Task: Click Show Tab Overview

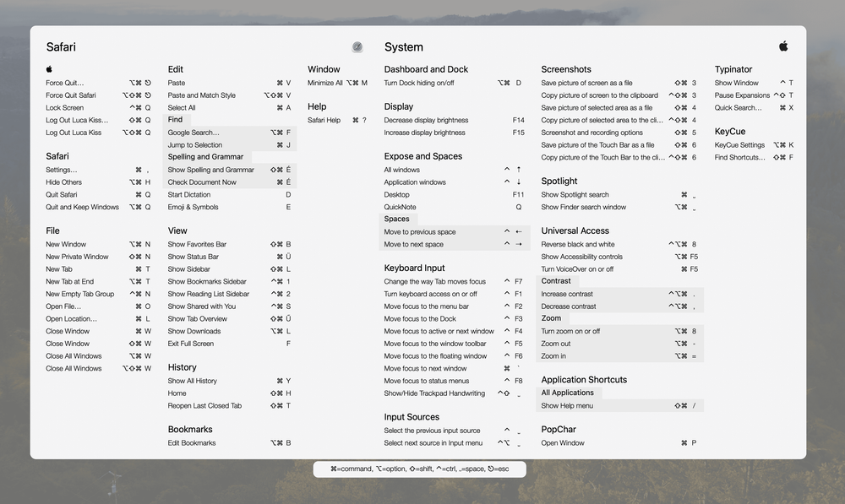Action: (x=230, y=319)
